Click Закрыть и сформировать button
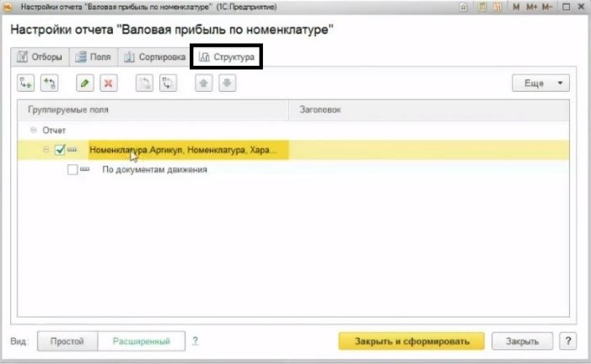This screenshot has width=591, height=364. (x=411, y=341)
